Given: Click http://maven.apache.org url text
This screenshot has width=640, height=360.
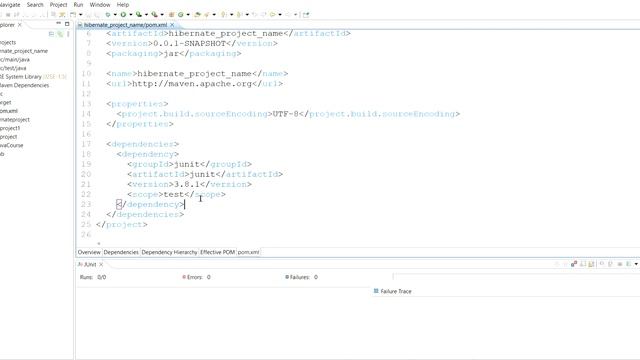Looking at the screenshot, I should click(x=191, y=84).
